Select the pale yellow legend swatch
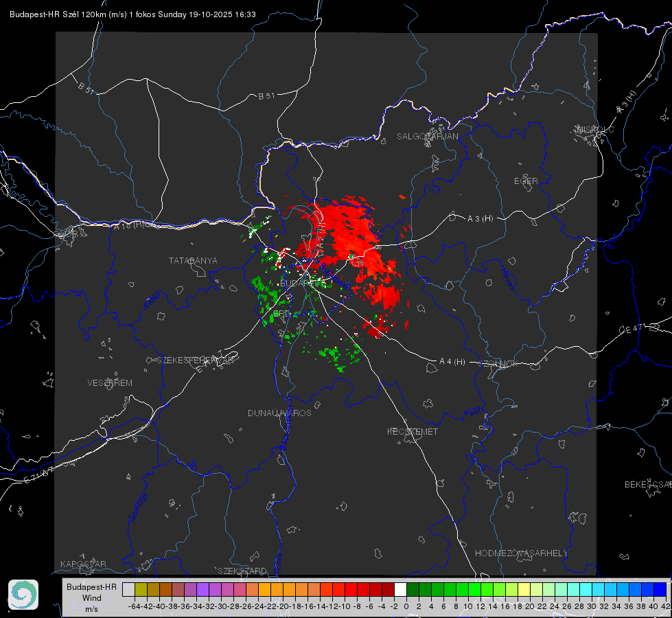This screenshot has height=618, width=672. (524, 589)
